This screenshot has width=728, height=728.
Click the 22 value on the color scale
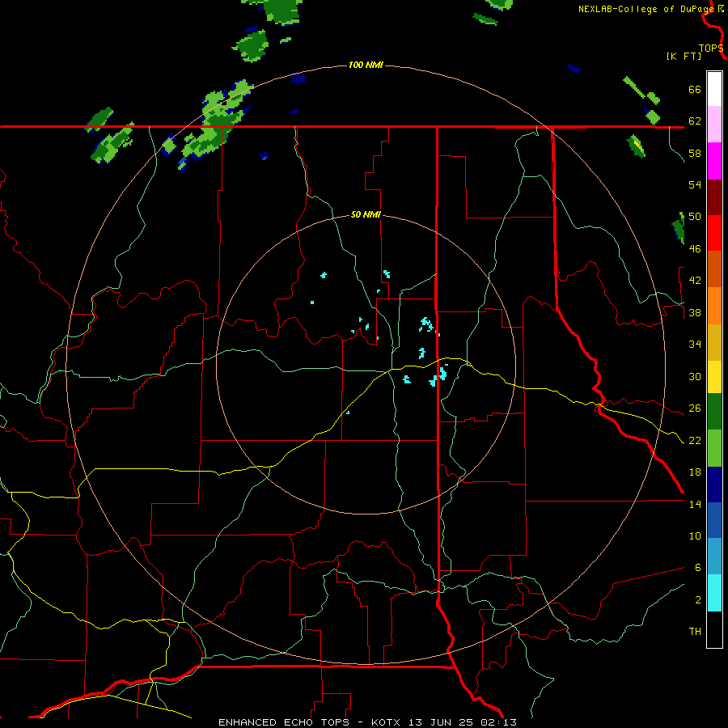[695, 440]
